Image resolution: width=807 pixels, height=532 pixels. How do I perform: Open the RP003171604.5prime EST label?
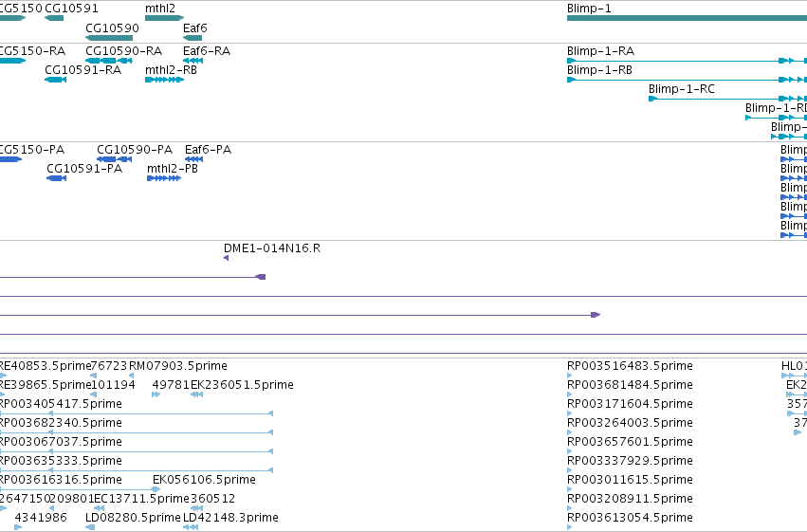630,404
